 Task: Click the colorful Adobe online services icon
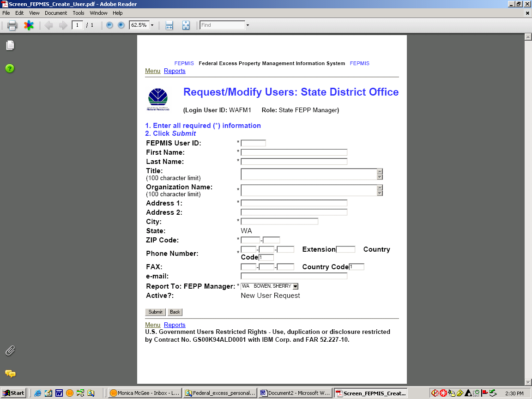click(29, 25)
